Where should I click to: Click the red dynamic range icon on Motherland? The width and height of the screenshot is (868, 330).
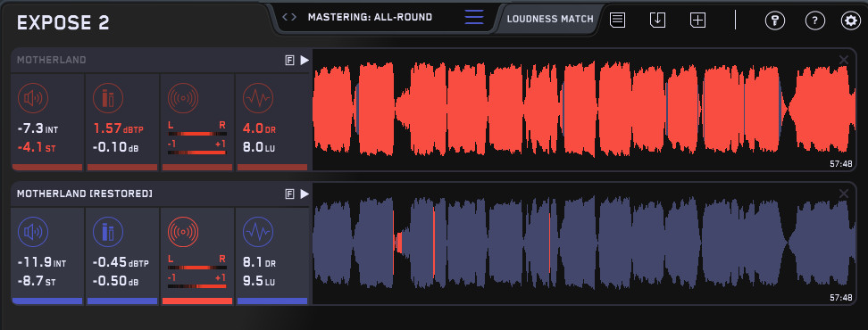point(258,98)
